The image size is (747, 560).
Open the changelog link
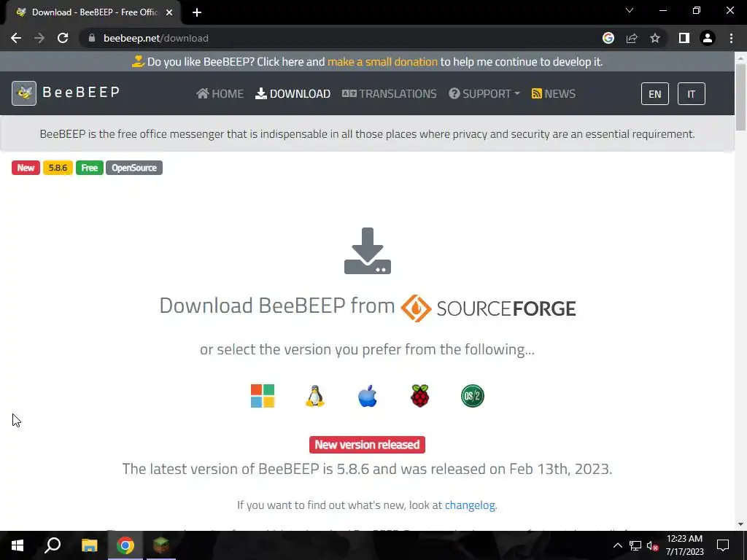click(x=470, y=505)
